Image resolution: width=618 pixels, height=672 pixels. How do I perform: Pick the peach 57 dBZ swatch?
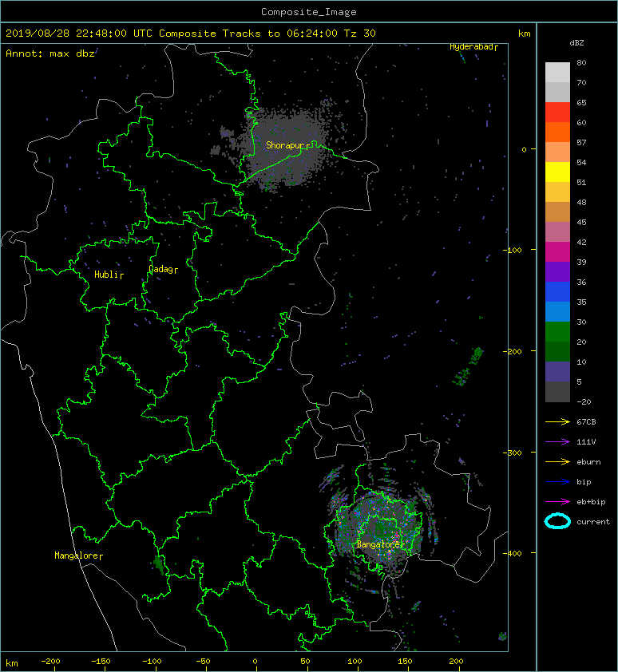pos(557,152)
